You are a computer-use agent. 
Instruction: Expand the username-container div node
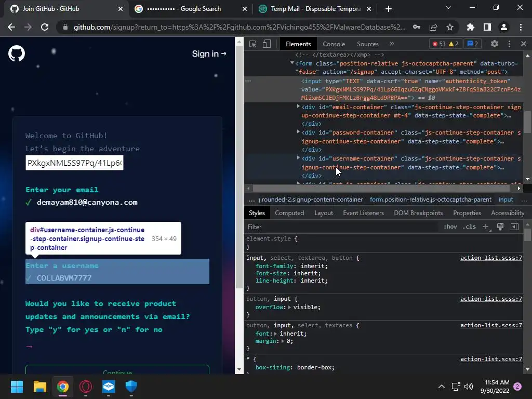point(298,157)
